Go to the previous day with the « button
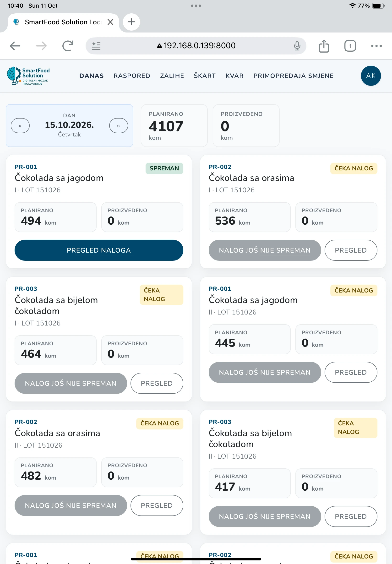 (x=20, y=126)
